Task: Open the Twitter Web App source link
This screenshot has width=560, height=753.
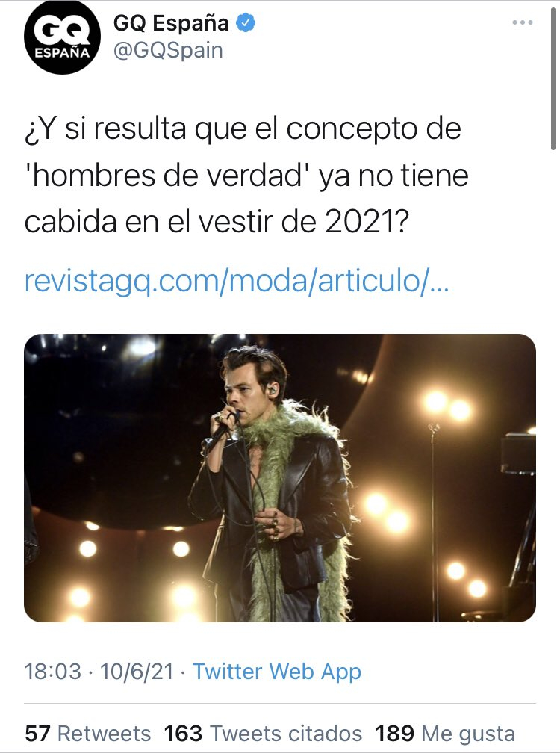Action: point(277,671)
